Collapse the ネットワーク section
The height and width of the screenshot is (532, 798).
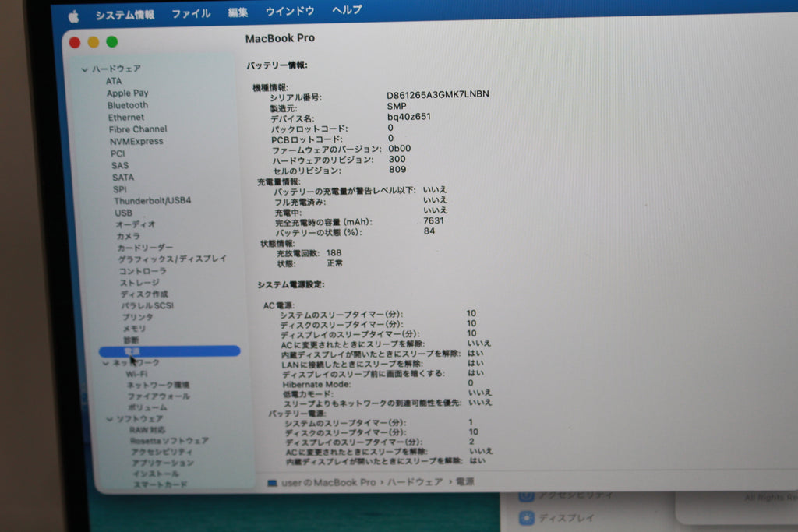(x=105, y=363)
